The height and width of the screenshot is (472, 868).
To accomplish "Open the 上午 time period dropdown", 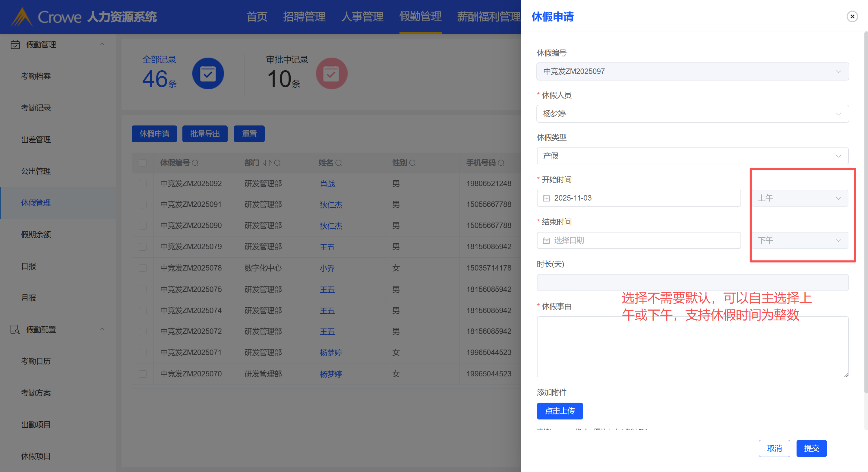I will pos(800,198).
